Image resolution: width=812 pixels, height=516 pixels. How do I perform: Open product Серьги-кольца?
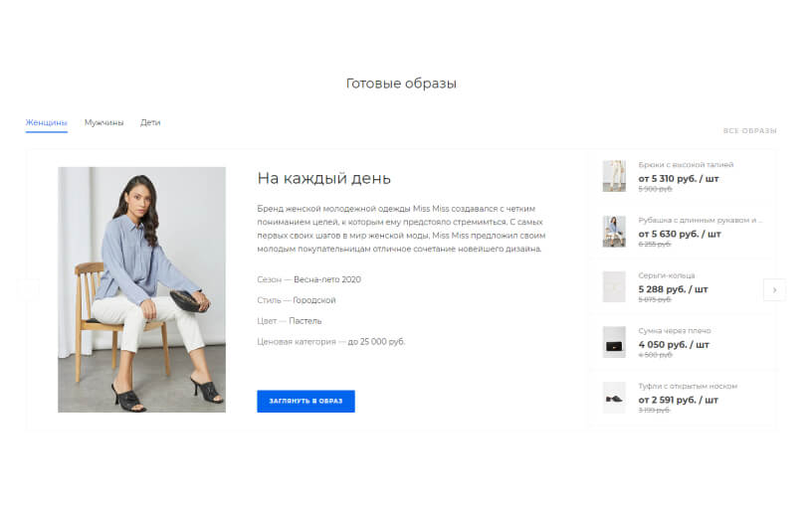667,275
